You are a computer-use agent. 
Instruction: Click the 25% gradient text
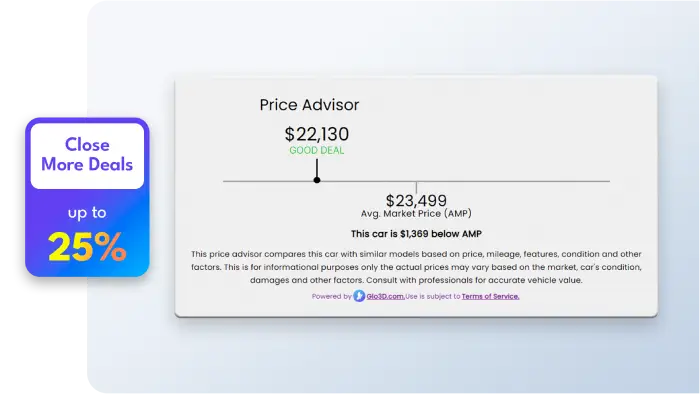[x=87, y=246]
